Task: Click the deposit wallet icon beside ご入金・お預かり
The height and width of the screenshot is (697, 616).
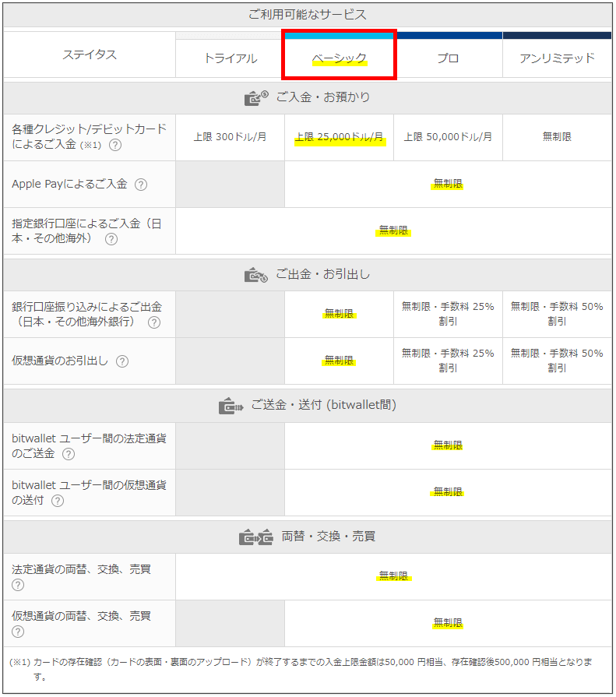Action: click(256, 98)
